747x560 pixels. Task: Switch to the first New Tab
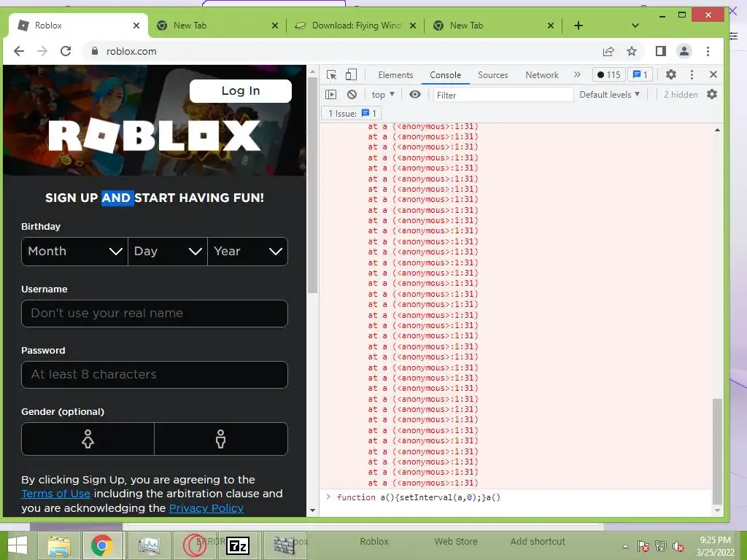[x=217, y=26]
